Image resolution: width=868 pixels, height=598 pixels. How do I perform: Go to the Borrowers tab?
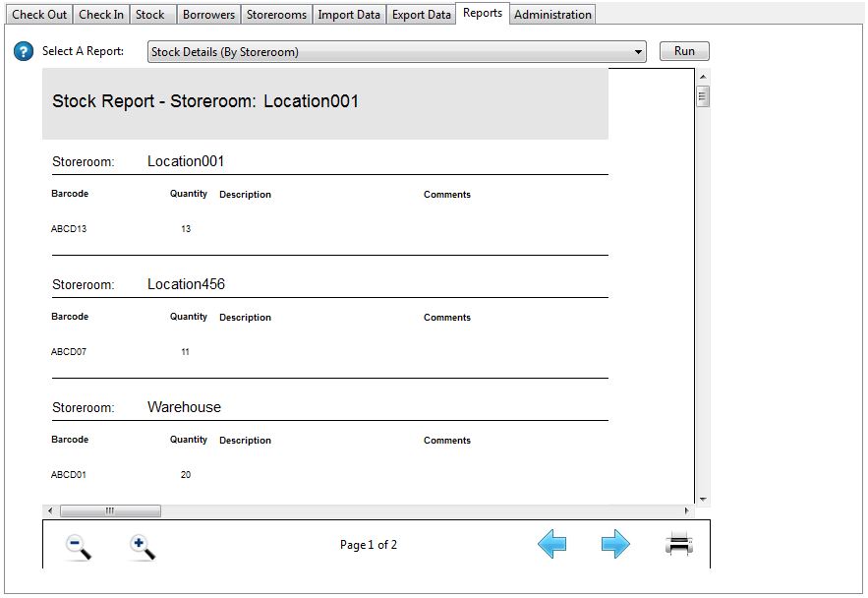(x=208, y=15)
